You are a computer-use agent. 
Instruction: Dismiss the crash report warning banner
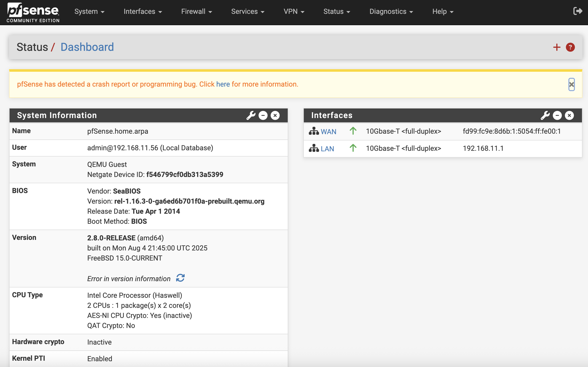point(571,85)
